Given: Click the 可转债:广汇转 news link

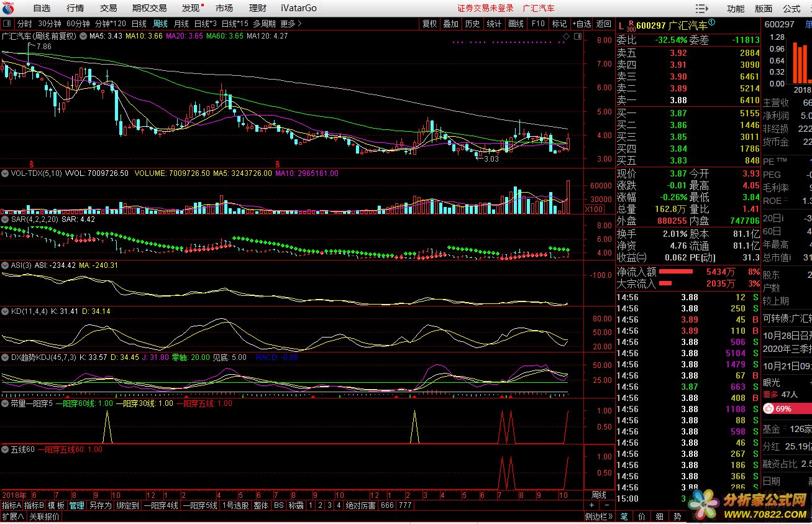Looking at the screenshot, I should coord(787,319).
